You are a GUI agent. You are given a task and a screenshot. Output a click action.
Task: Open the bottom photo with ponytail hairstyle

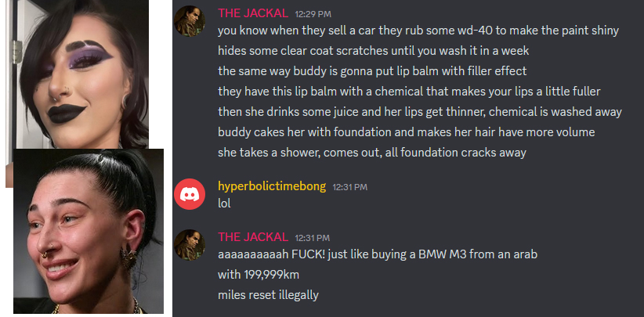tap(89, 231)
